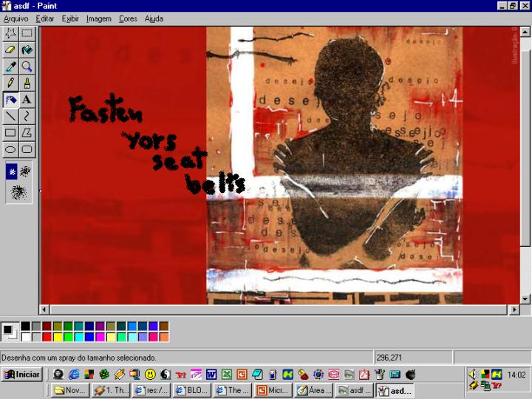Pick the magenta palette swatch
Screen dimensions: 532x399
click(100, 337)
